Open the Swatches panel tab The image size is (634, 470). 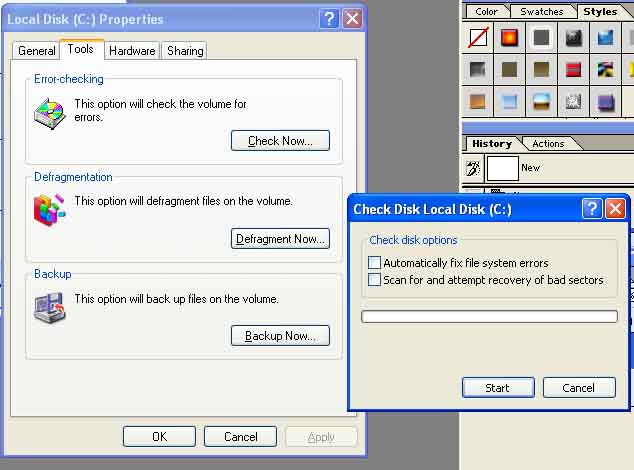[x=541, y=12]
